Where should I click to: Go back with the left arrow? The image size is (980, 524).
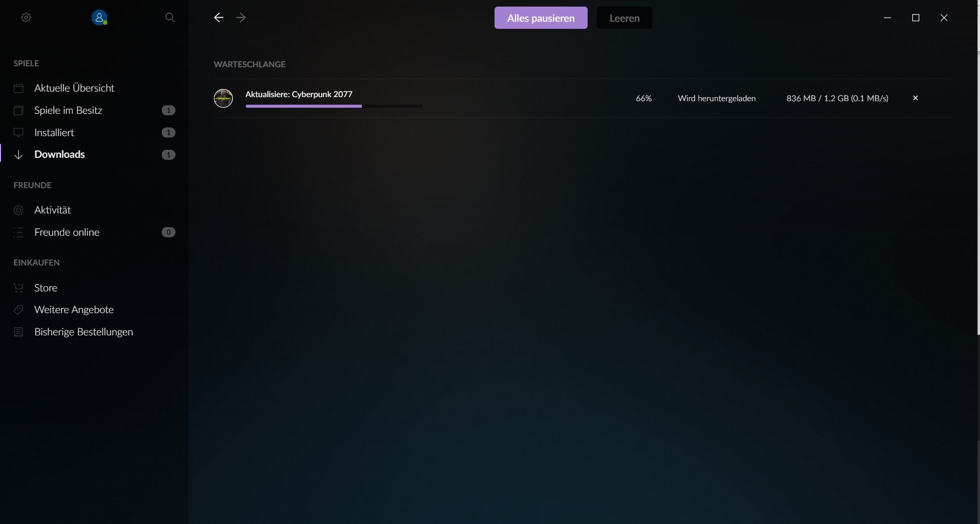click(x=218, y=18)
